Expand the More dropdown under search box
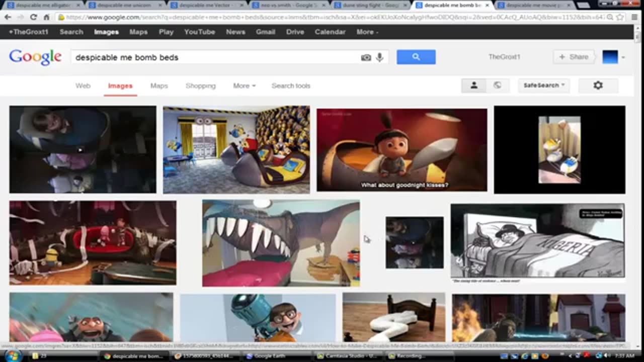The width and height of the screenshot is (644, 362). point(244,86)
